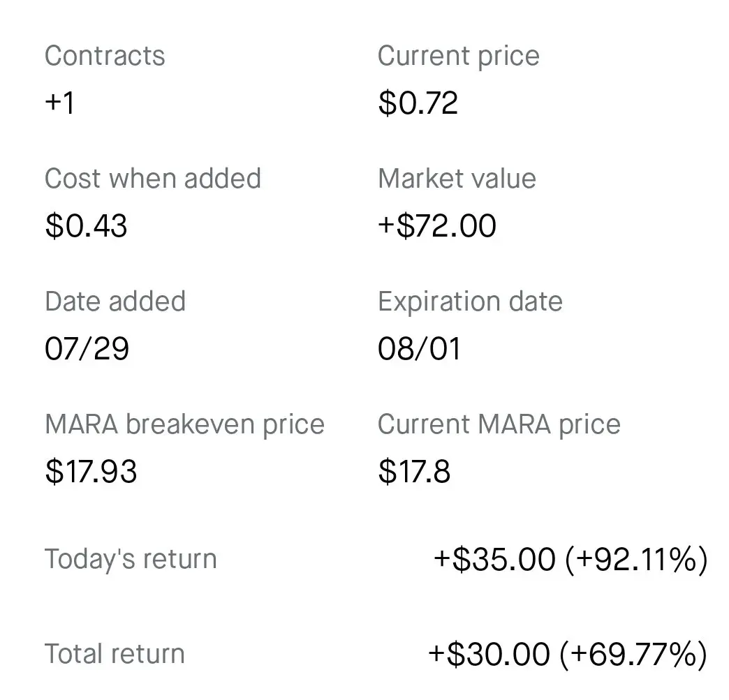Select the +$35.00 (+92.11%) return value
This screenshot has height=700, width=729.
click(570, 559)
